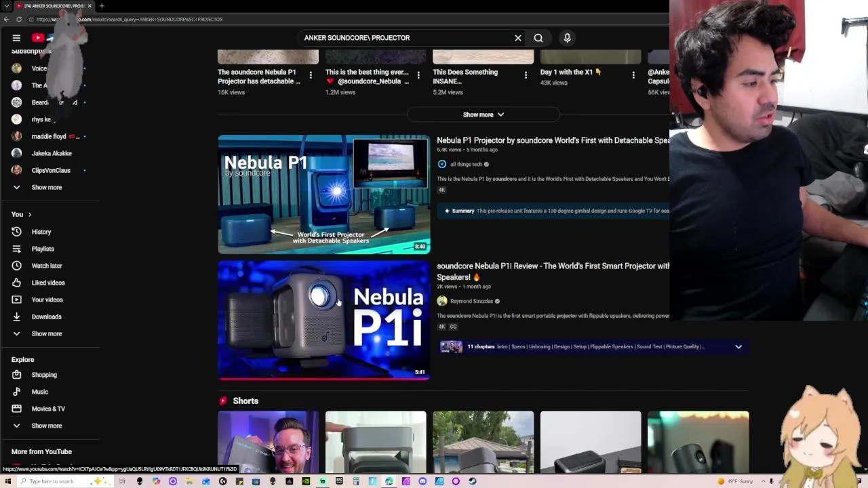Expand the 'Show more' button below shorts row
Screen dimensions: 868x488
[x=483, y=115]
